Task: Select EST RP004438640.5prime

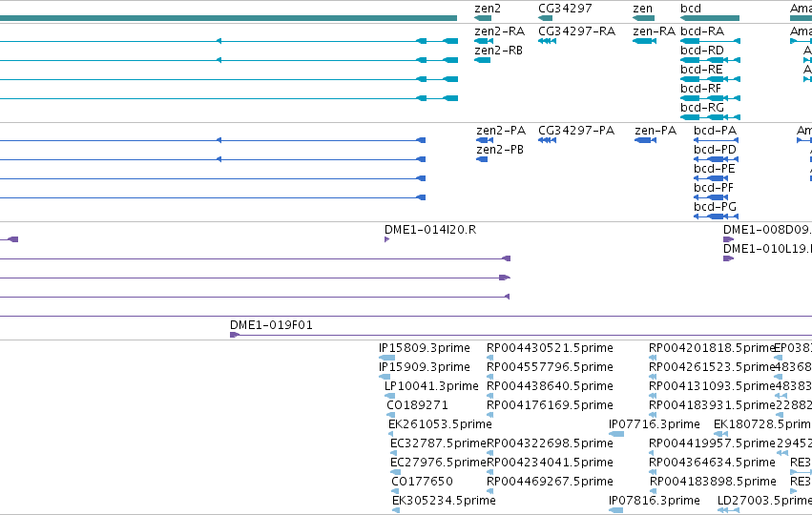Action: (x=550, y=386)
